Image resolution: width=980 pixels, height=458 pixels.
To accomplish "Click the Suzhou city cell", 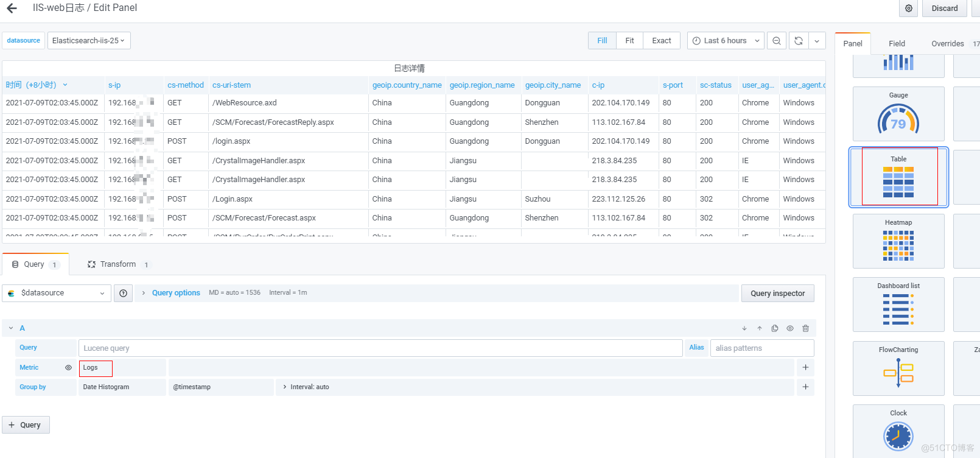I will pyautogui.click(x=537, y=199).
